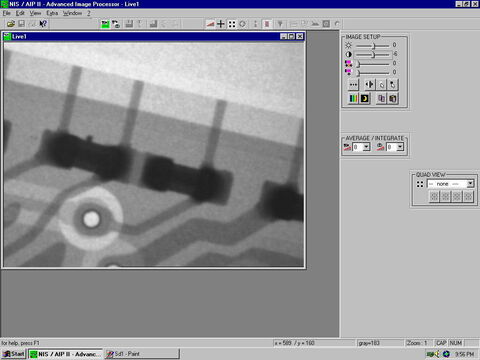Click the three-dots button in Image Setup

pyautogui.click(x=353, y=85)
